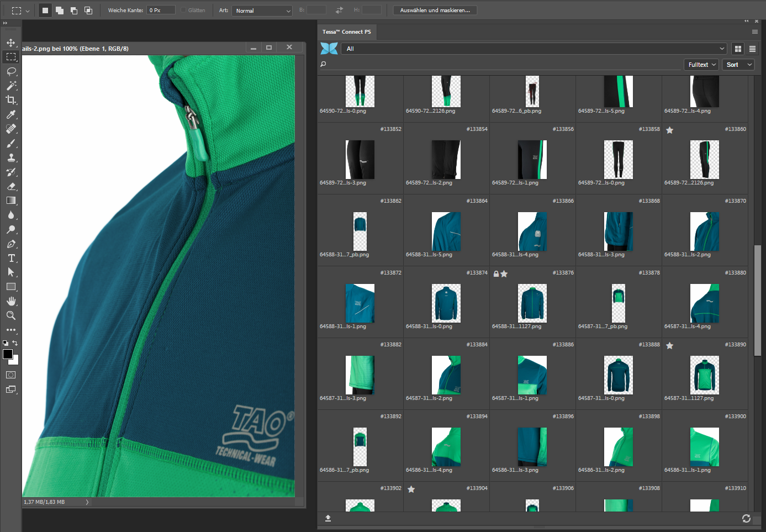The height and width of the screenshot is (532, 766).
Task: Click the Zoom tool
Action: tap(10, 315)
